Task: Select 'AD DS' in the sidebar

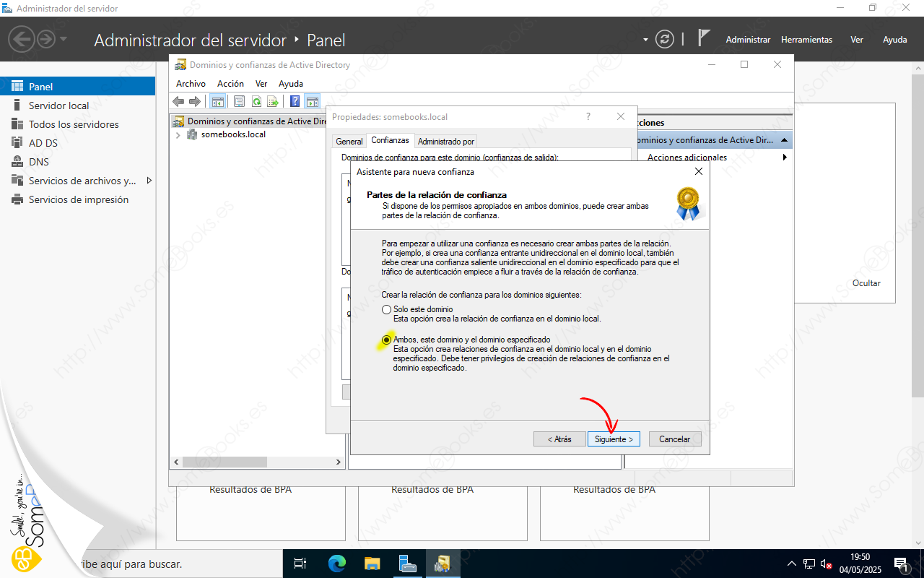Action: 43,143
